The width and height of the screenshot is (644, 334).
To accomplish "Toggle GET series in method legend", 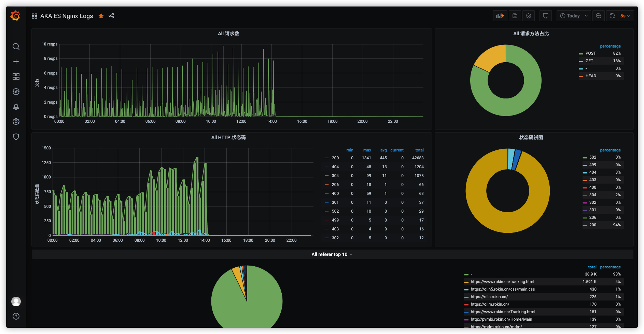I will [x=589, y=61].
